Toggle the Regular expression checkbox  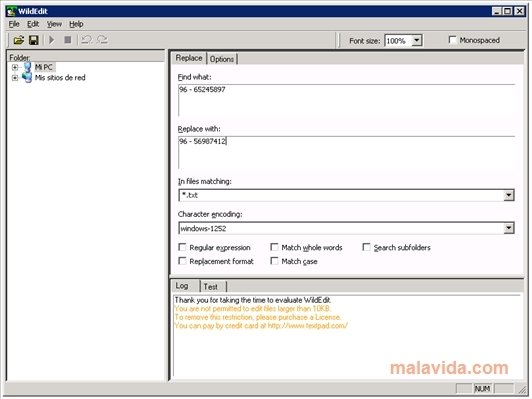(x=182, y=247)
